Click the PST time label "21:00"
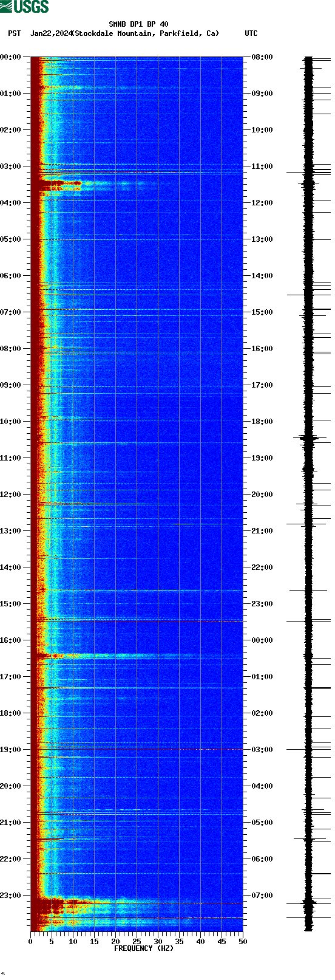335x980 pixels. click(x=11, y=823)
